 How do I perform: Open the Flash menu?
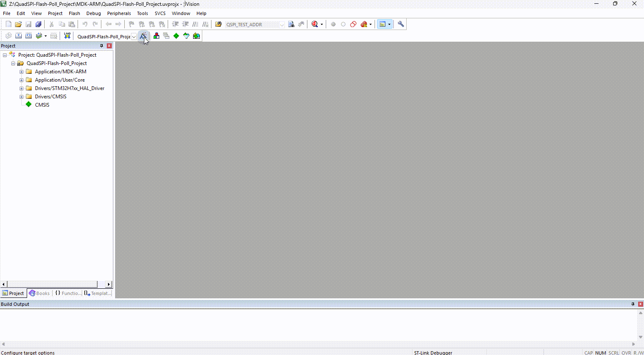tap(74, 13)
